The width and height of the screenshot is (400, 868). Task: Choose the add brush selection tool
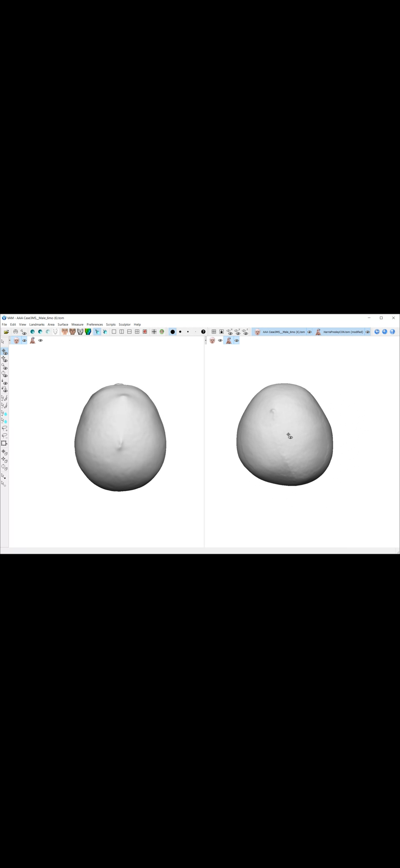point(4,398)
